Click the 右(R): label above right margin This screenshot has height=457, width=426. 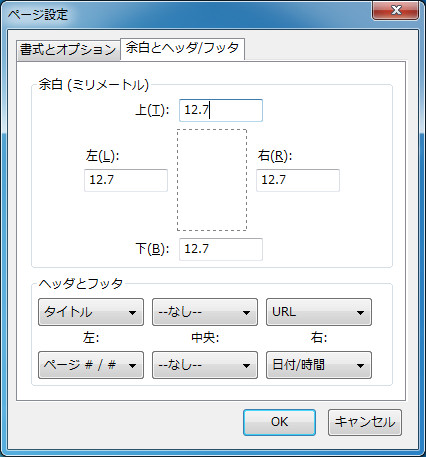pyautogui.click(x=275, y=156)
